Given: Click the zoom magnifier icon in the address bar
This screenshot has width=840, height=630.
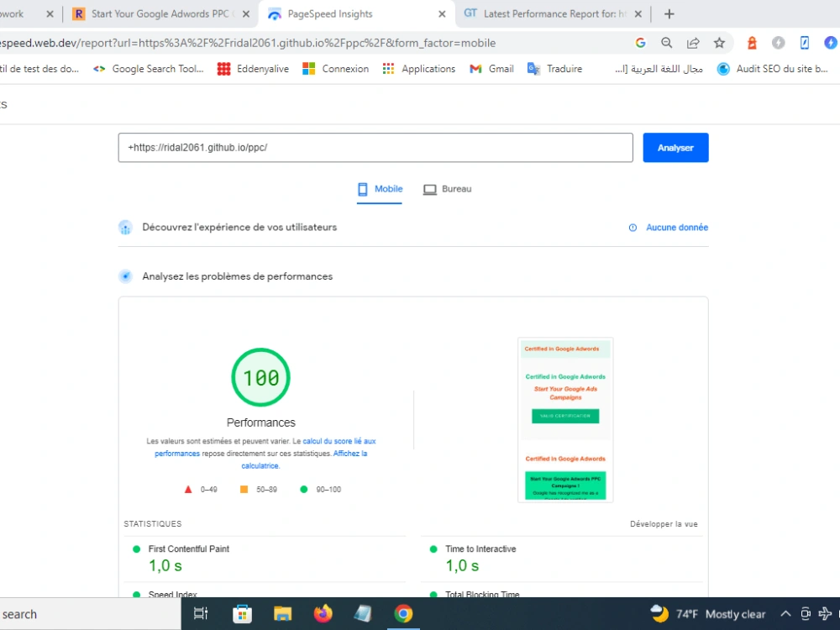Looking at the screenshot, I should click(x=666, y=43).
